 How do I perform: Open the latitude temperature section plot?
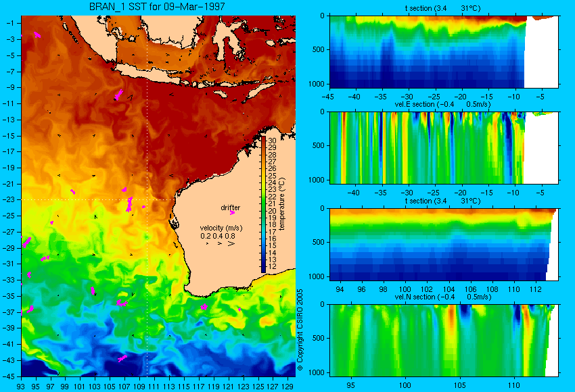click(444, 51)
